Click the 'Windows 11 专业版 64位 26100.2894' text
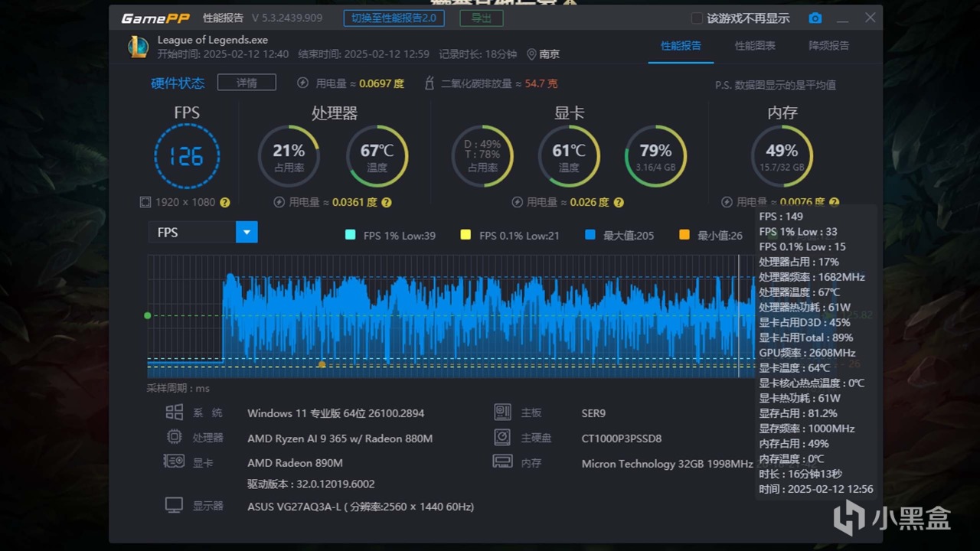The height and width of the screenshot is (551, 980). (x=335, y=413)
